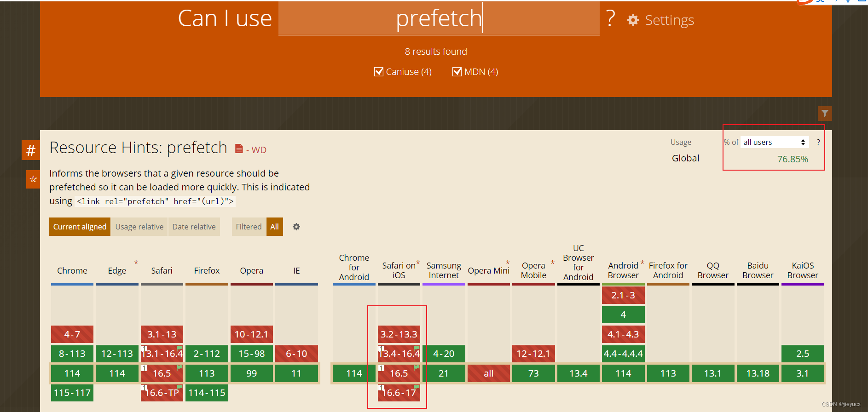Select IE 11 support cell
The width and height of the screenshot is (868, 412).
pos(296,373)
